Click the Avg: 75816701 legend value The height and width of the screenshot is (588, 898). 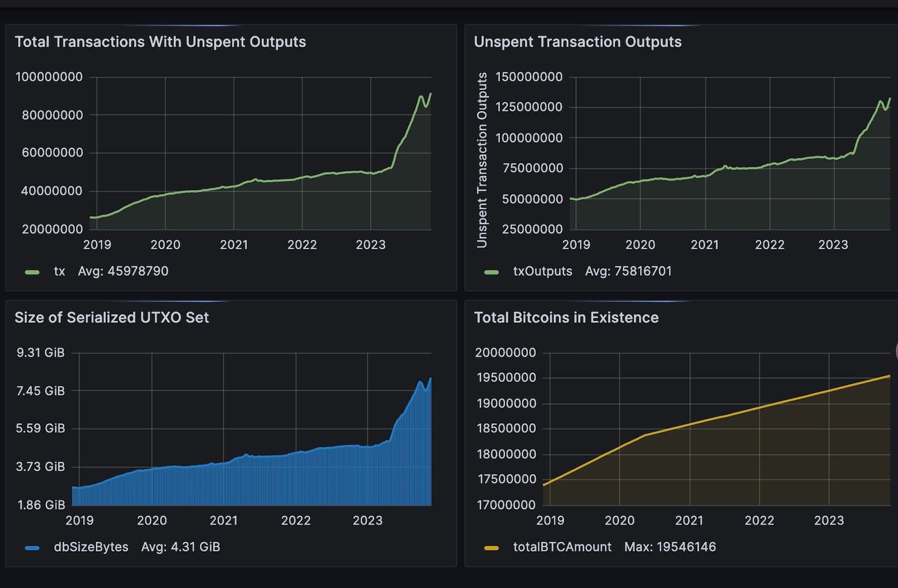pos(628,271)
